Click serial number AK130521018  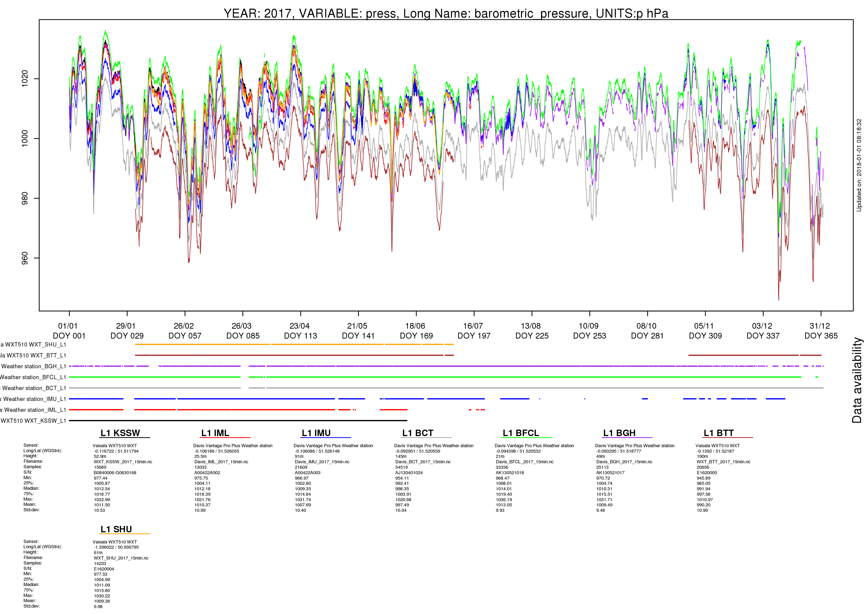pos(510,473)
